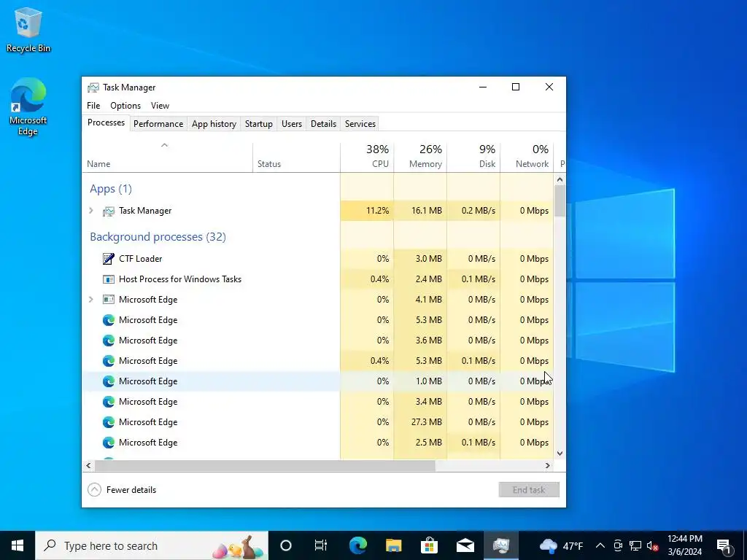Viewport: 747px width, 560px height.
Task: Click the Apps (1) group header
Action: pyautogui.click(x=111, y=189)
